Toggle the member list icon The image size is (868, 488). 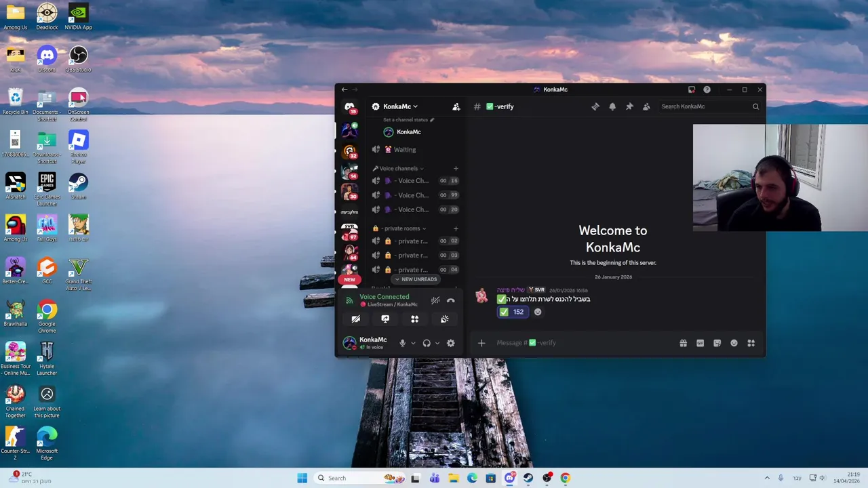pyautogui.click(x=646, y=106)
